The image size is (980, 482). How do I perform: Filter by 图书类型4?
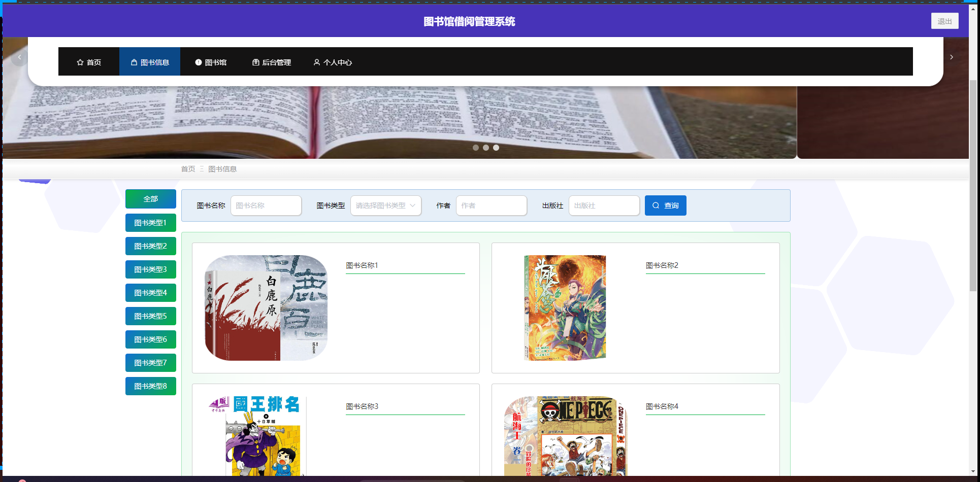point(151,293)
